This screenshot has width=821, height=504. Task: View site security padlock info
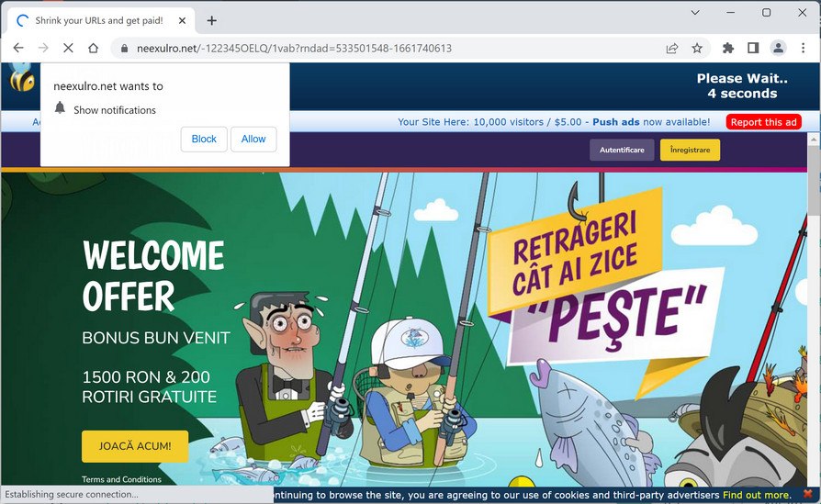coord(124,48)
